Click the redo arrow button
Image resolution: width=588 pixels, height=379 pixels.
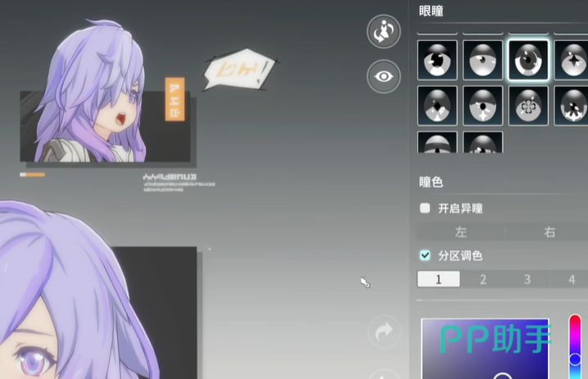(383, 332)
